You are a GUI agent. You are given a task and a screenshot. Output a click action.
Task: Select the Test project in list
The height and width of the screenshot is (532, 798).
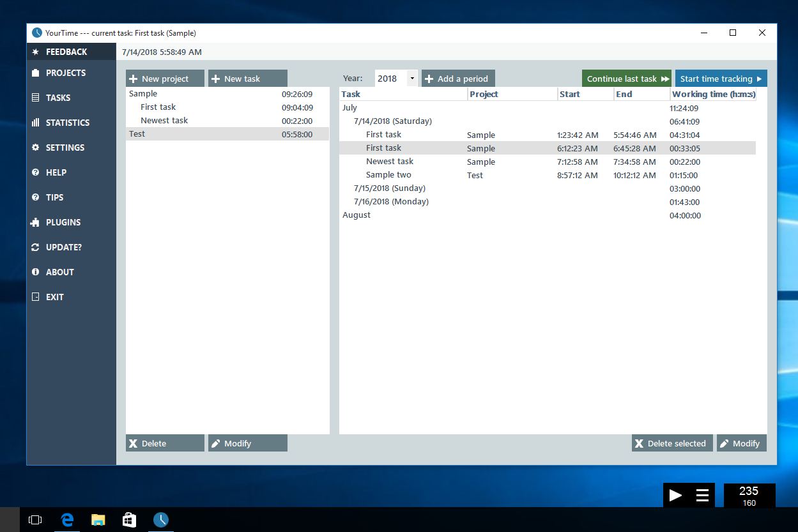pos(137,134)
